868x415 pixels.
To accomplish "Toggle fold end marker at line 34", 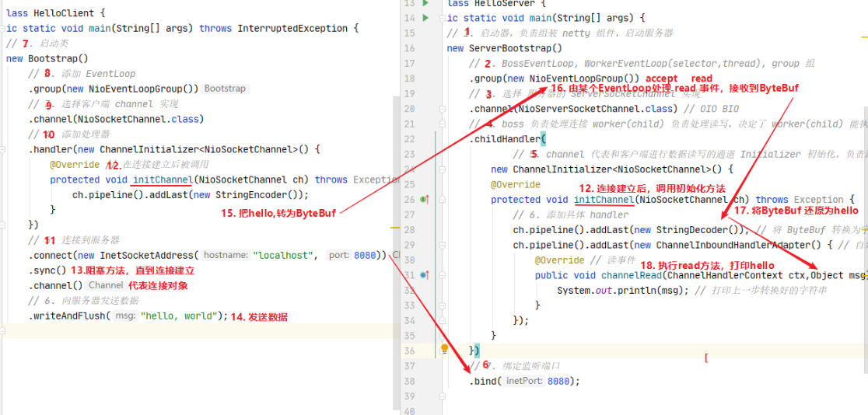I will point(443,319).
